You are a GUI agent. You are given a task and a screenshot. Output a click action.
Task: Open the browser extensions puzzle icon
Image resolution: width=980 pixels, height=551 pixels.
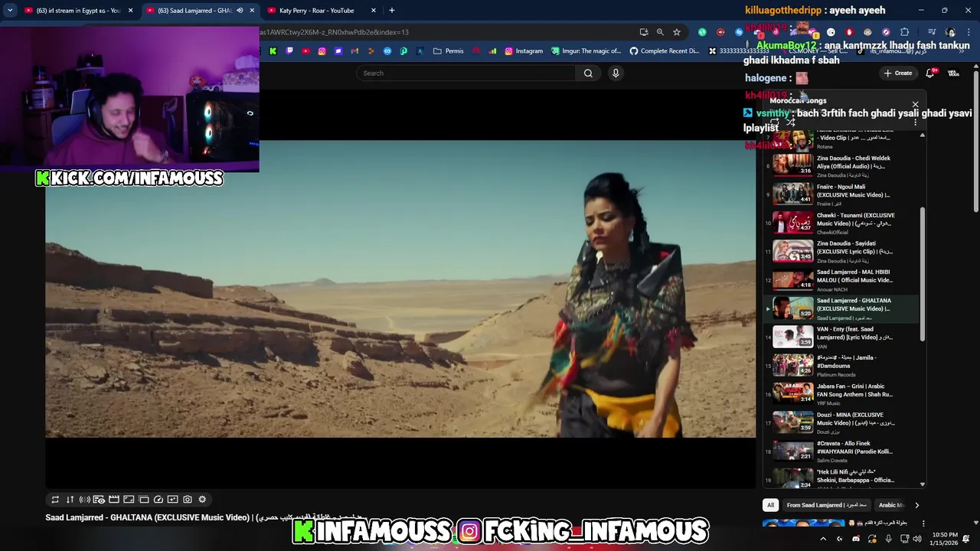click(904, 32)
